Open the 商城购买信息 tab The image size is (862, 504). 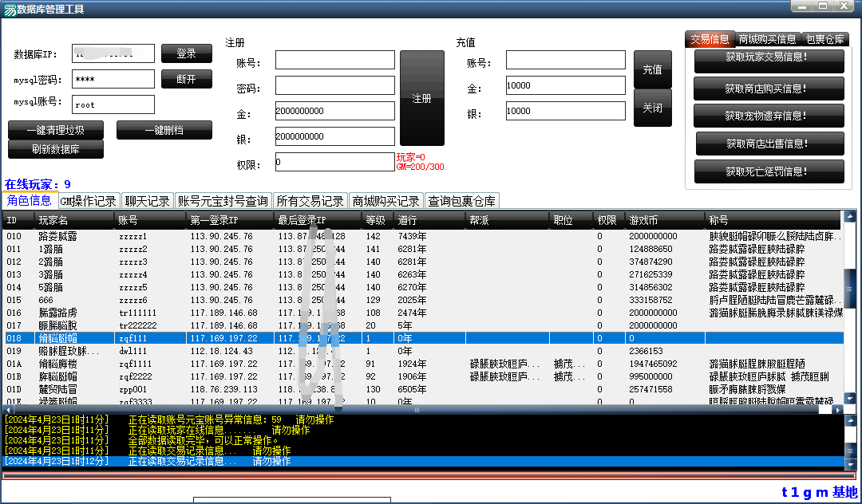pyautogui.click(x=767, y=39)
